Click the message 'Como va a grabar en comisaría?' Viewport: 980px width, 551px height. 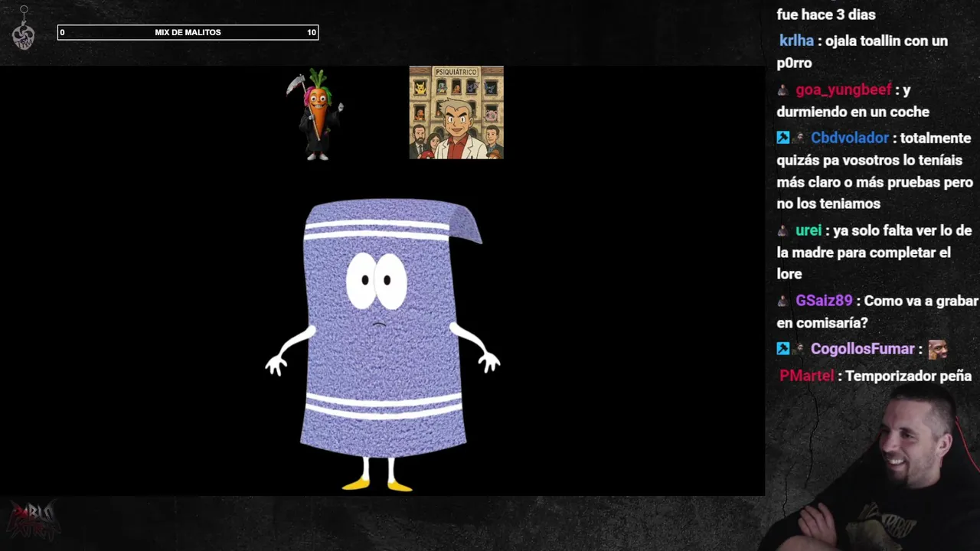click(x=877, y=311)
